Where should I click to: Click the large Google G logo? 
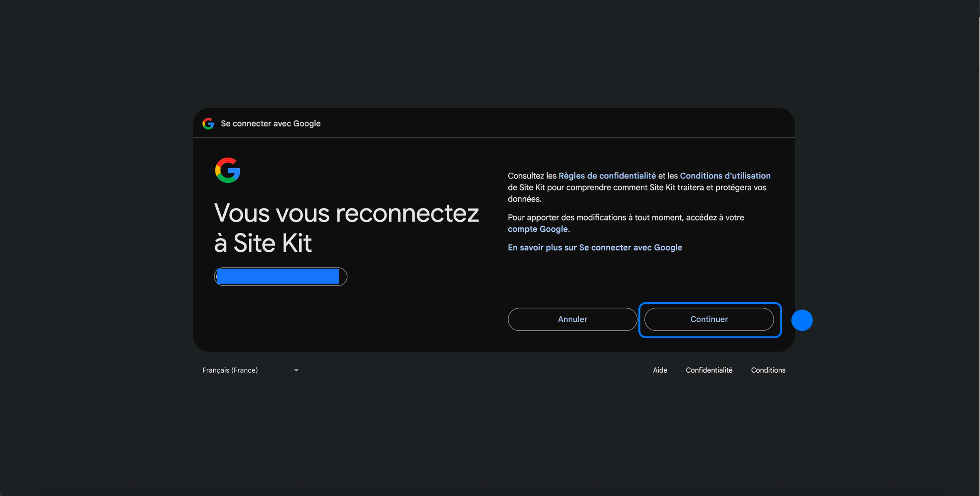[x=228, y=171]
